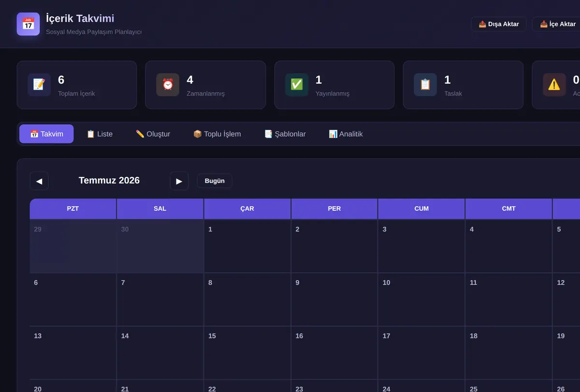The width and height of the screenshot is (580, 392).
Task: Click the Sosyal Medya Paylaşım Planlayıcı subtitle
Action: pos(94,32)
